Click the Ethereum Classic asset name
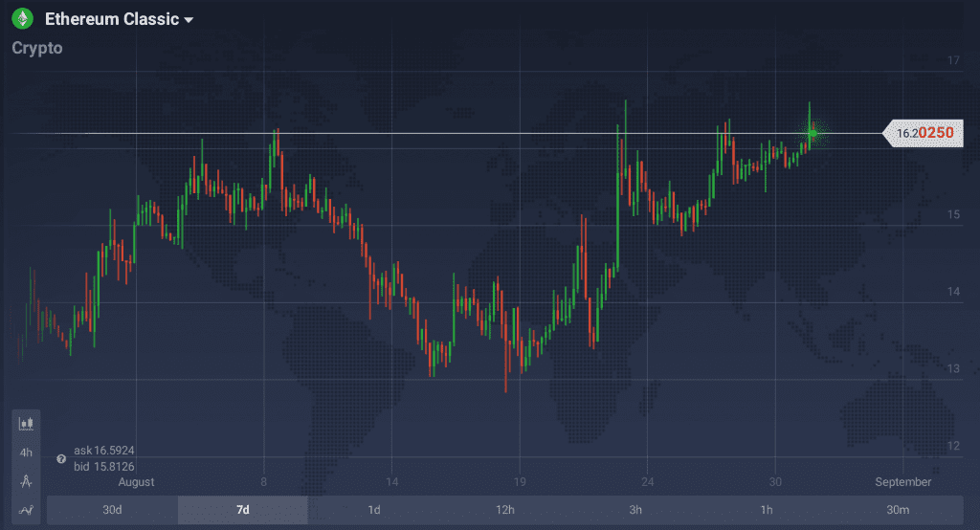This screenshot has height=530, width=980. (x=112, y=19)
